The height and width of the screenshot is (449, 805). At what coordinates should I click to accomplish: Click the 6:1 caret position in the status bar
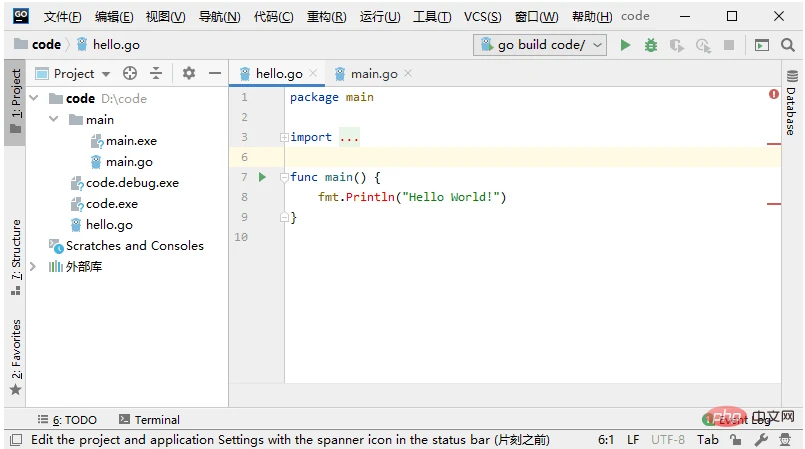coord(606,440)
